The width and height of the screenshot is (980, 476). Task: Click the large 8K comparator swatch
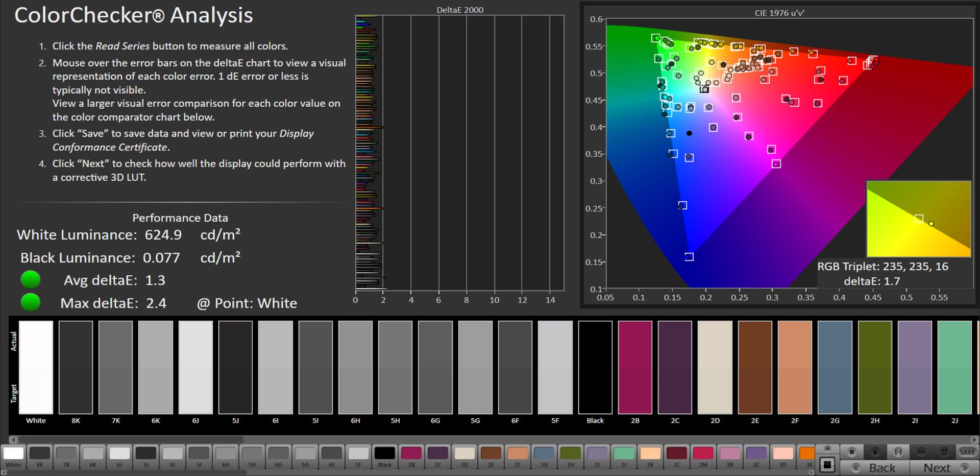(76, 367)
